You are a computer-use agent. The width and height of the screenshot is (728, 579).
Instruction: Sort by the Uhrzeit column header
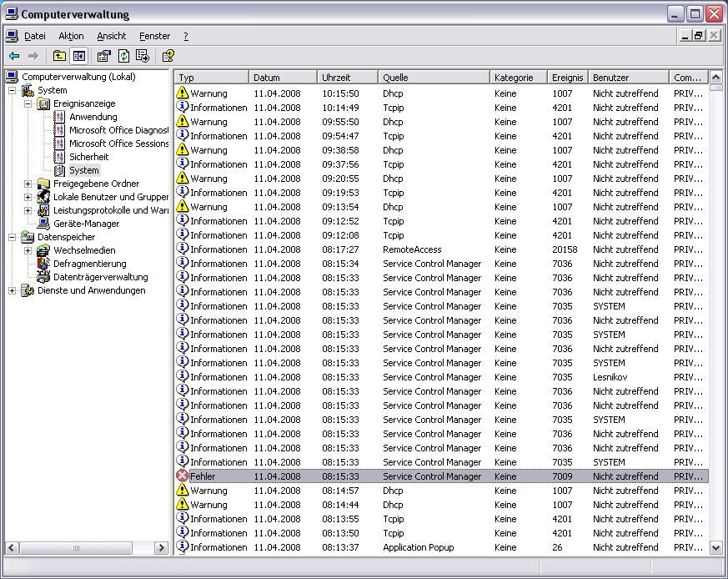347,78
